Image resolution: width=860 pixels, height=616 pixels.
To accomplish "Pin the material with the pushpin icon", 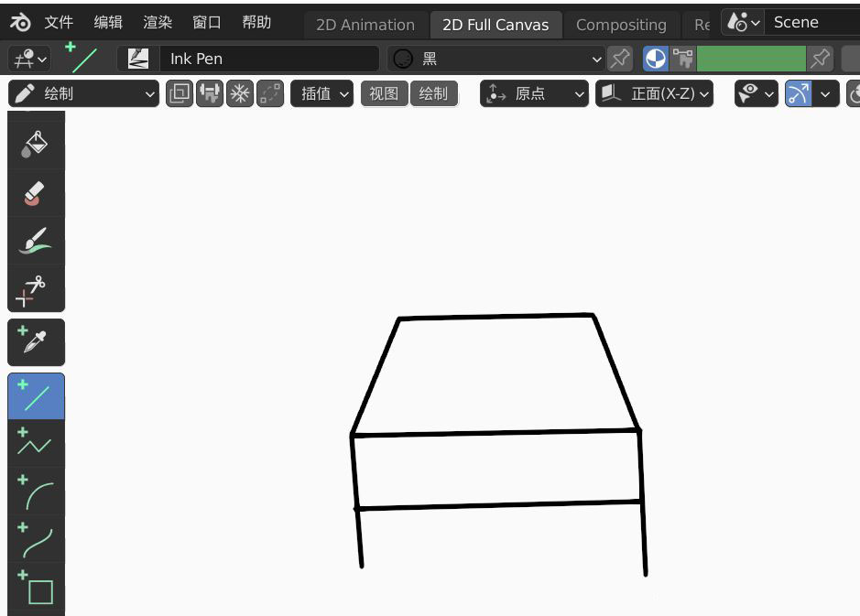I will click(x=619, y=58).
